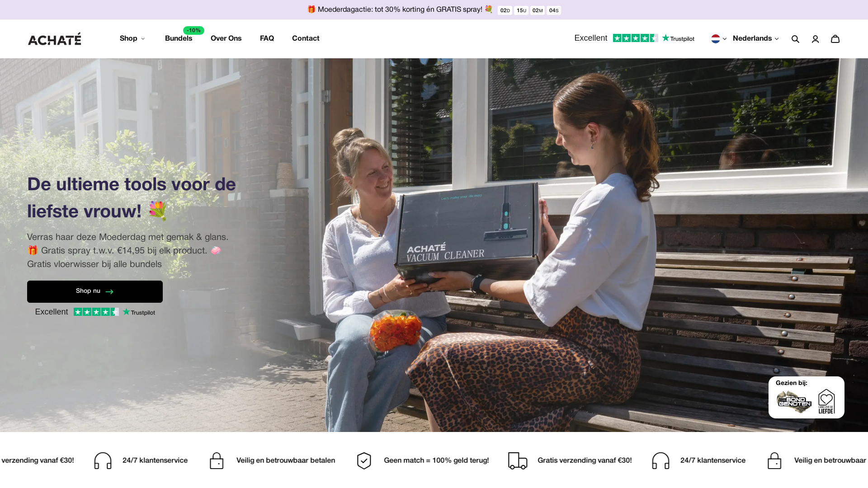Open the Bundels menu item
Viewport: 868px width, 488px height.
[179, 38]
